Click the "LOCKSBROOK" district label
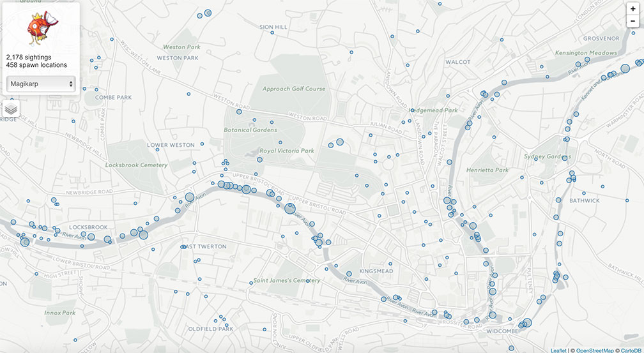Viewport: 644px width, 353px height. pyautogui.click(x=88, y=227)
